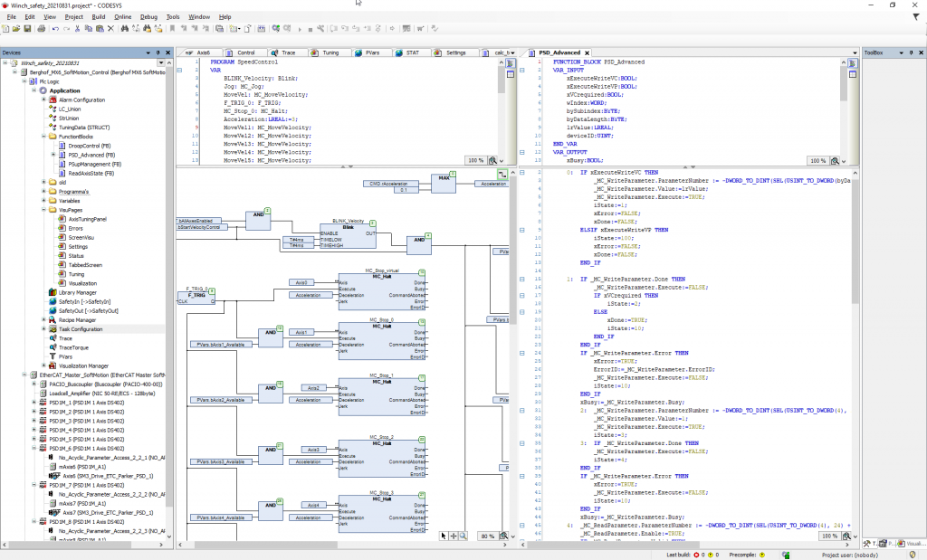This screenshot has height=560, width=927.
Task: Select the pan cross tool in the diagram editor
Action: [454, 536]
